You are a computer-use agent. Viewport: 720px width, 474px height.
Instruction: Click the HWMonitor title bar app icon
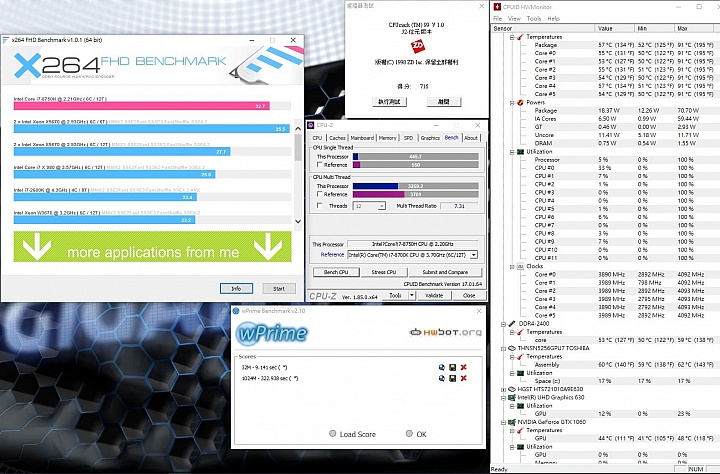(x=497, y=7)
